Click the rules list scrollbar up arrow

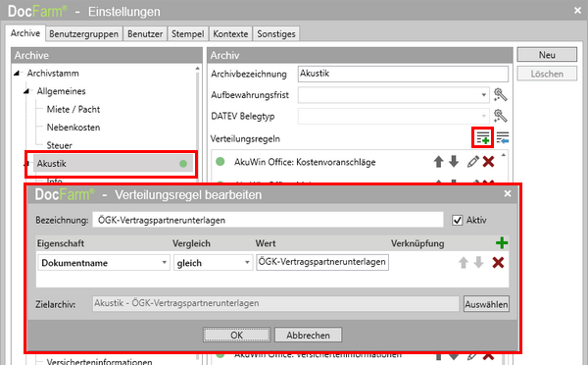click(504, 155)
